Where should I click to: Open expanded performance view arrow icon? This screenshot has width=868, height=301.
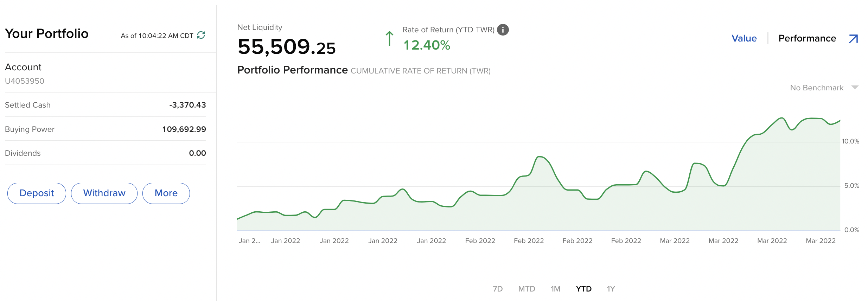point(853,39)
